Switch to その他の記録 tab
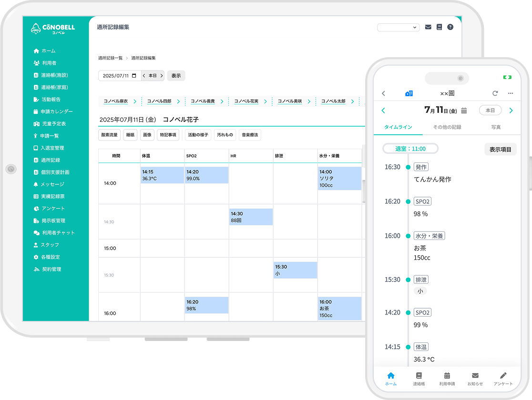Screen dimensions: 532x400 pos(447,127)
